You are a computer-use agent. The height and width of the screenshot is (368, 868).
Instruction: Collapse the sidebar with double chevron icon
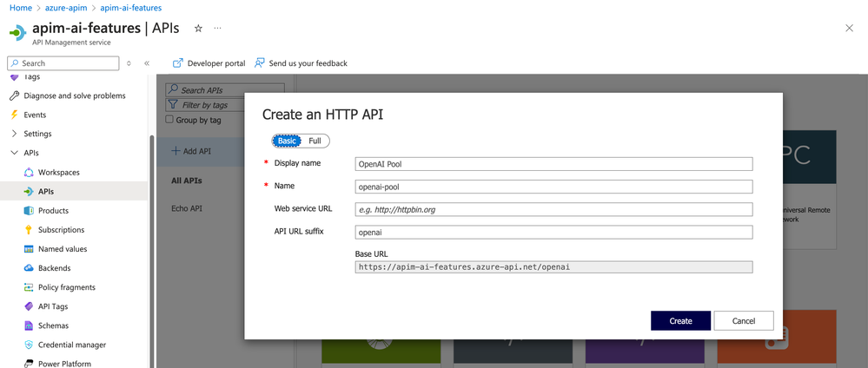coord(147,63)
